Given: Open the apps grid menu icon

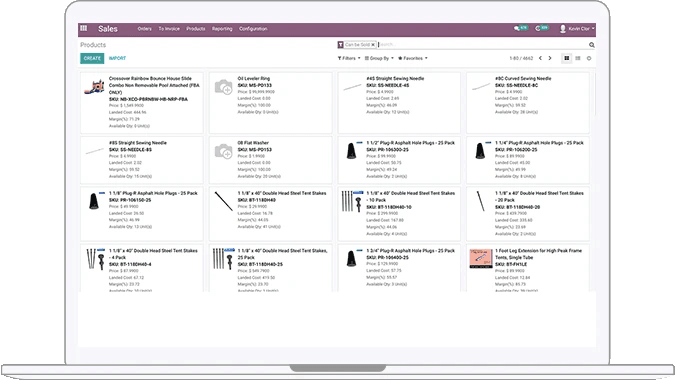Looking at the screenshot, I should pos(84,28).
